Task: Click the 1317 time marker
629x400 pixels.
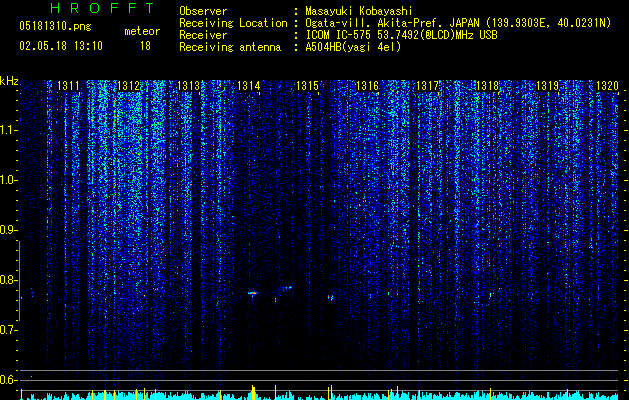Action: (x=428, y=86)
